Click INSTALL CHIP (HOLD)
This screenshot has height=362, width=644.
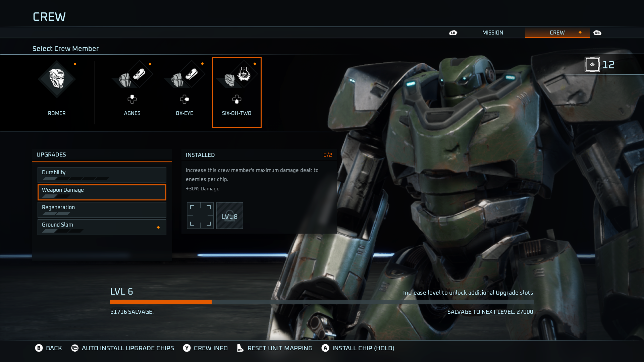pyautogui.click(x=363, y=348)
